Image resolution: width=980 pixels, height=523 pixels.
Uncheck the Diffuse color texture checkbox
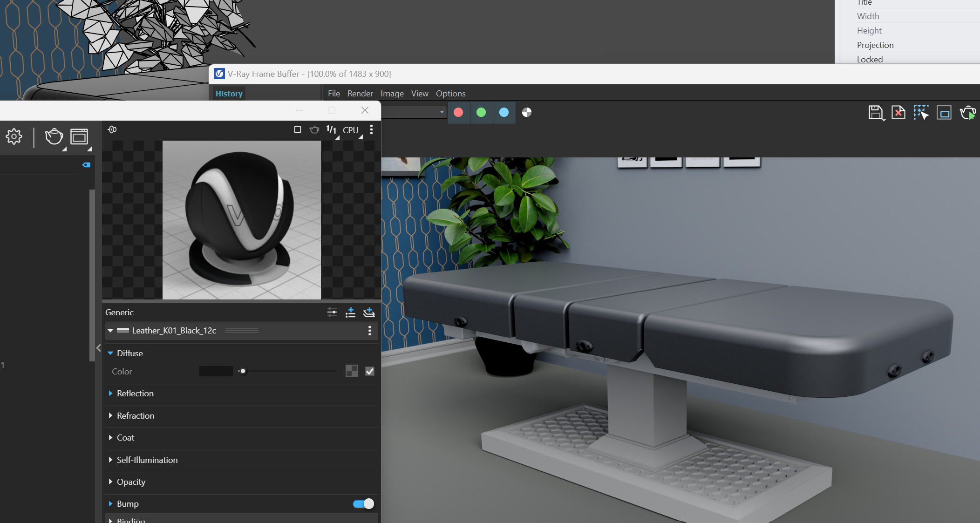[370, 371]
